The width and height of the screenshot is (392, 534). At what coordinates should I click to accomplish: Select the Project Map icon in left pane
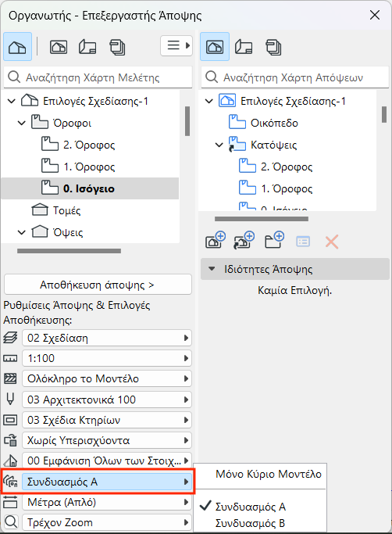click(x=17, y=47)
